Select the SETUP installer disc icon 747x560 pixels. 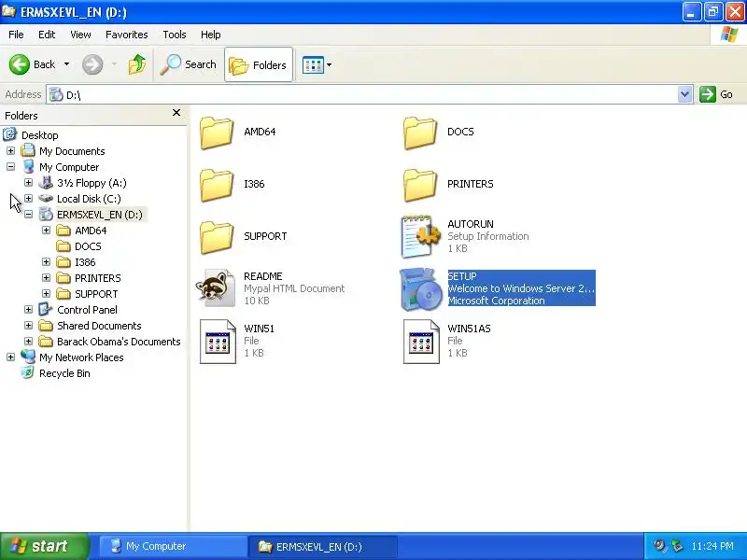(x=419, y=289)
